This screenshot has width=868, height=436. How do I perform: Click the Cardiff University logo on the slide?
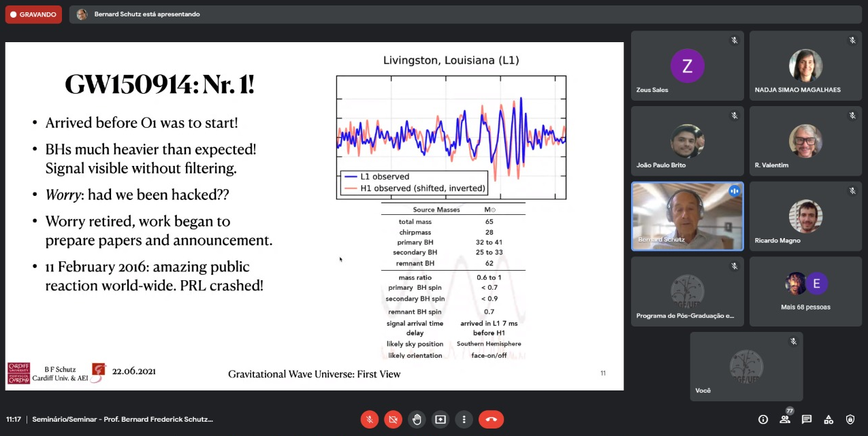(18, 373)
